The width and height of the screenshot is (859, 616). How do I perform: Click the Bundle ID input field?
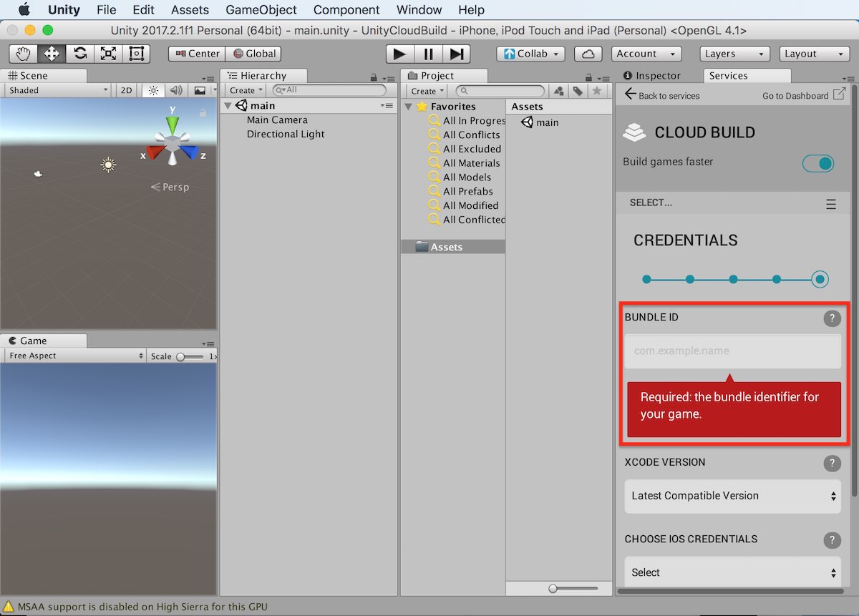[733, 352]
